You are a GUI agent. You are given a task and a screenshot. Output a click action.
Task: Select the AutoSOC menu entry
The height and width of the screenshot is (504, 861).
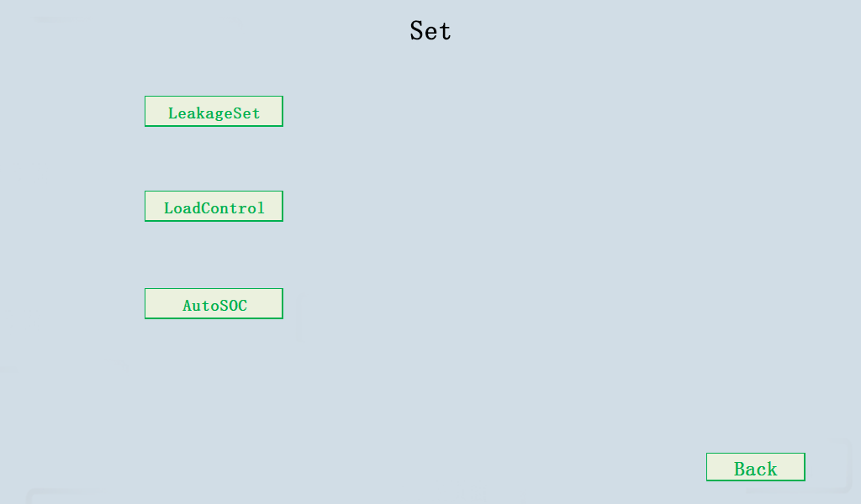pyautogui.click(x=214, y=304)
